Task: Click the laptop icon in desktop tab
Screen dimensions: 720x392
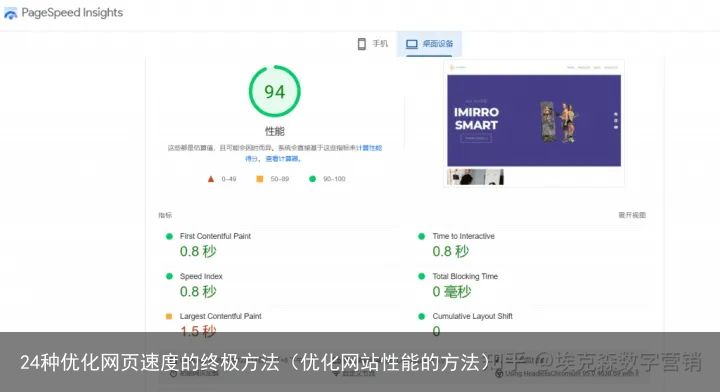Action: click(412, 44)
